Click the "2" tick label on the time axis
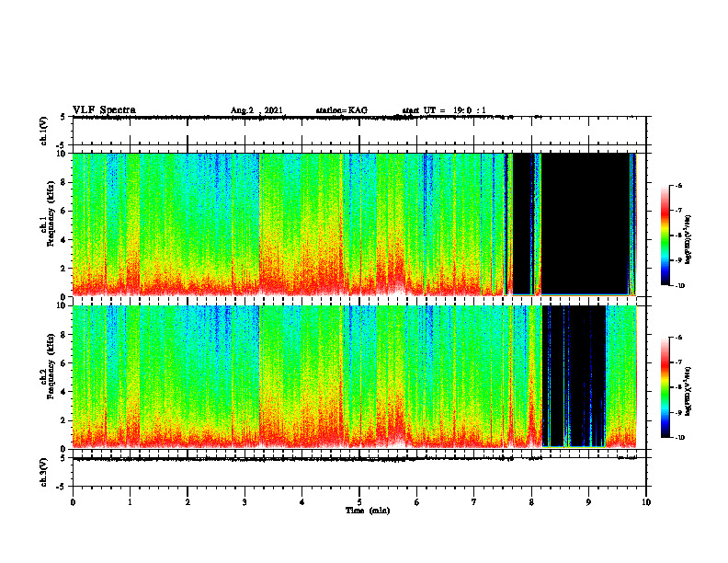 tap(188, 502)
